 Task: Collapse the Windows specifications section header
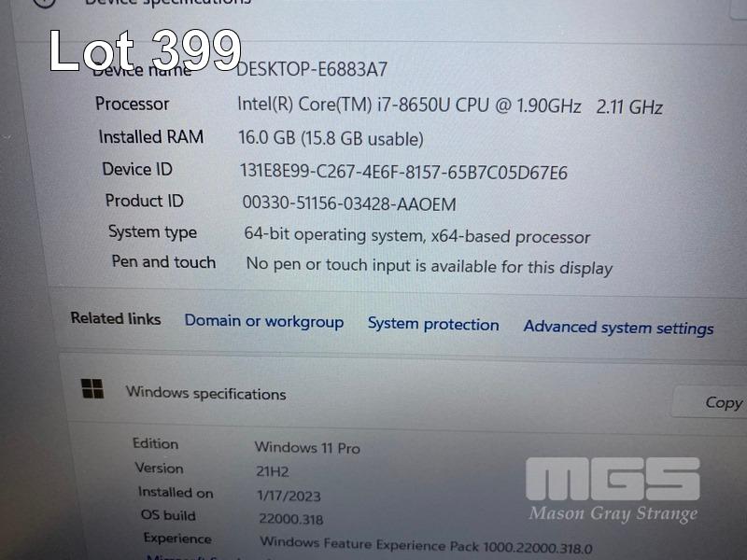(x=405, y=394)
